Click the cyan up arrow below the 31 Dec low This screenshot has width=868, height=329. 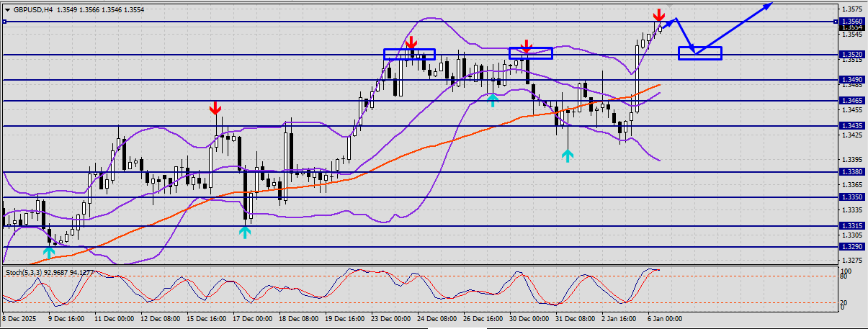pyautogui.click(x=568, y=155)
